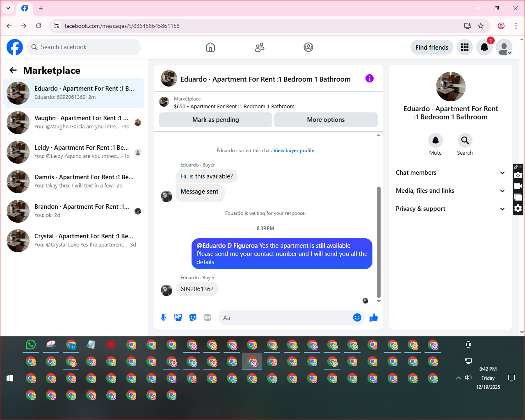Choose a GIF icon
The image size is (525, 420).
[x=208, y=317]
